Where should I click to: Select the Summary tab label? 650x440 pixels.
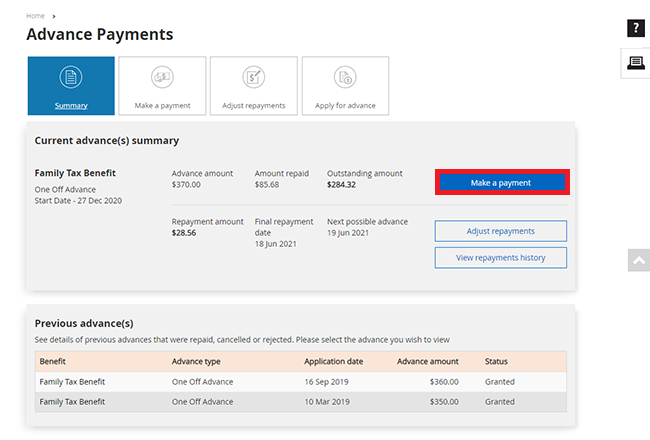pyautogui.click(x=70, y=105)
